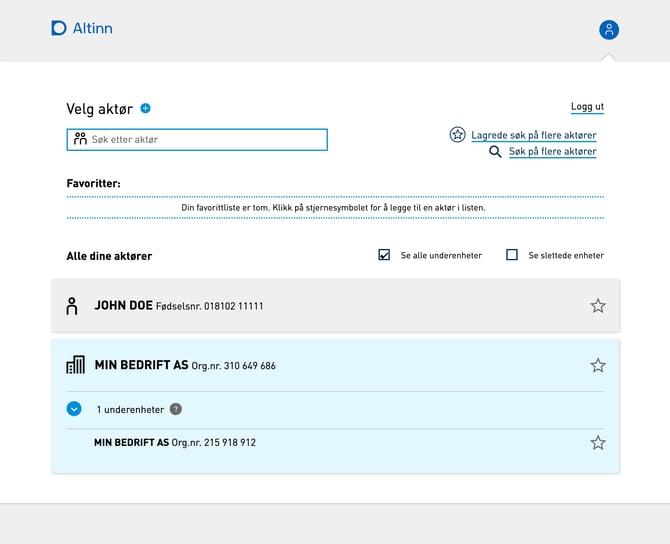Click the 1 underenheter label
Screen dimensions: 670x544
coord(130,409)
